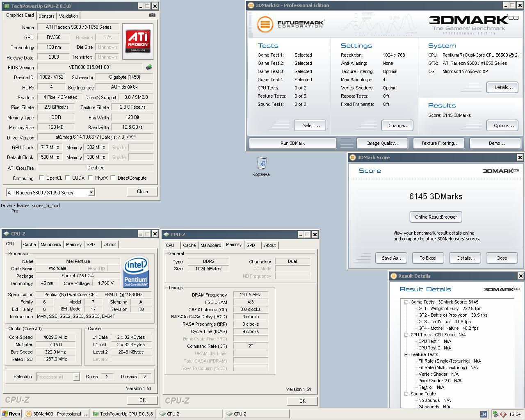Viewport: 525px width, 420px height.
Task: Switch to TechPowerUp GPU-Z in the taskbar
Action: coord(123,414)
